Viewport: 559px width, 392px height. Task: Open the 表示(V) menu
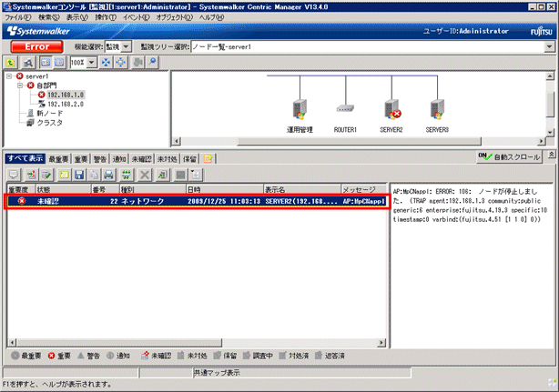click(77, 17)
